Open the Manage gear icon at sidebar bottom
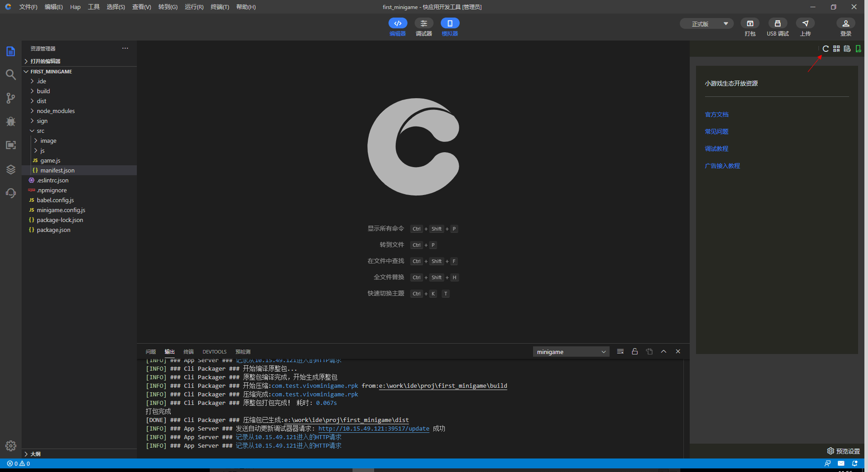 coord(11,446)
